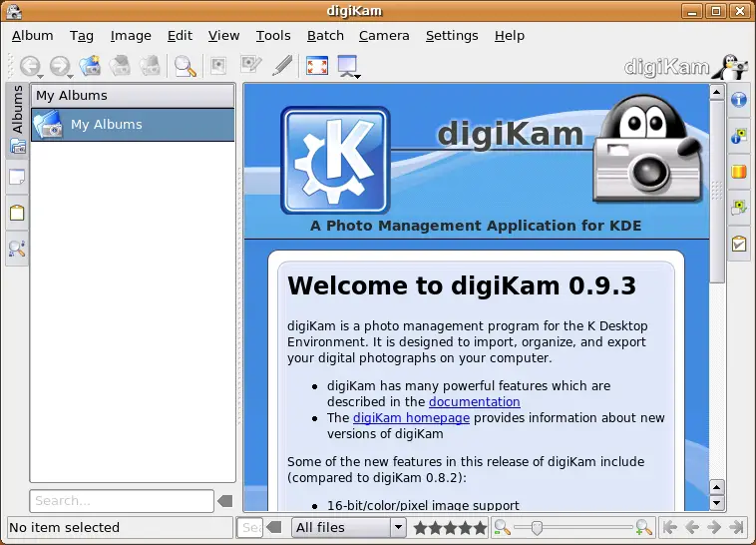Open the Searches sidebar tab icon

[17, 249]
